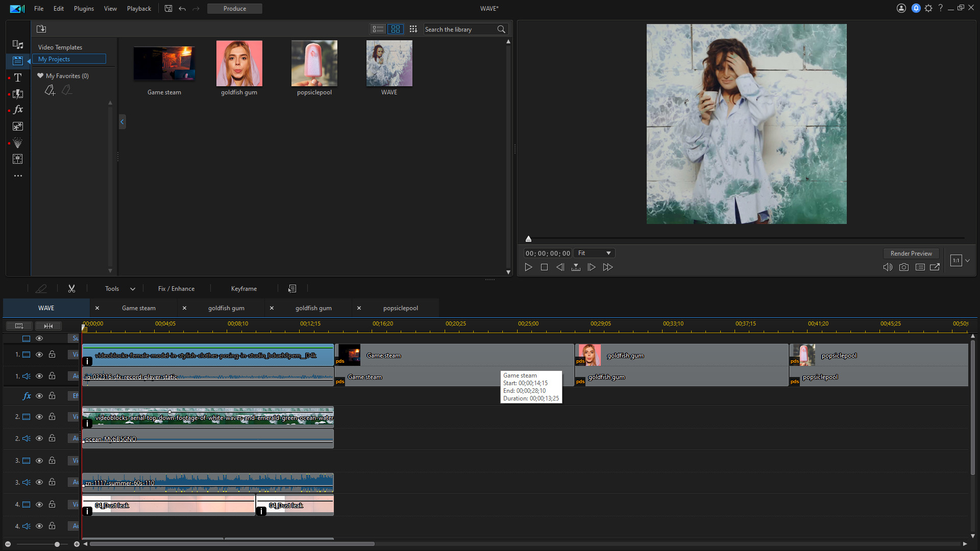The image size is (980, 551).
Task: Open the Fit zoom dropdown in preview
Action: pyautogui.click(x=594, y=253)
